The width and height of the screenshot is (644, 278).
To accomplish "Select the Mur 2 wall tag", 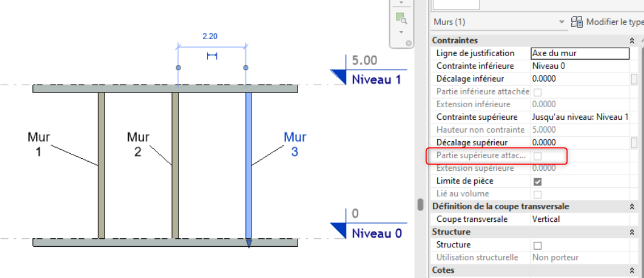I will 138,144.
